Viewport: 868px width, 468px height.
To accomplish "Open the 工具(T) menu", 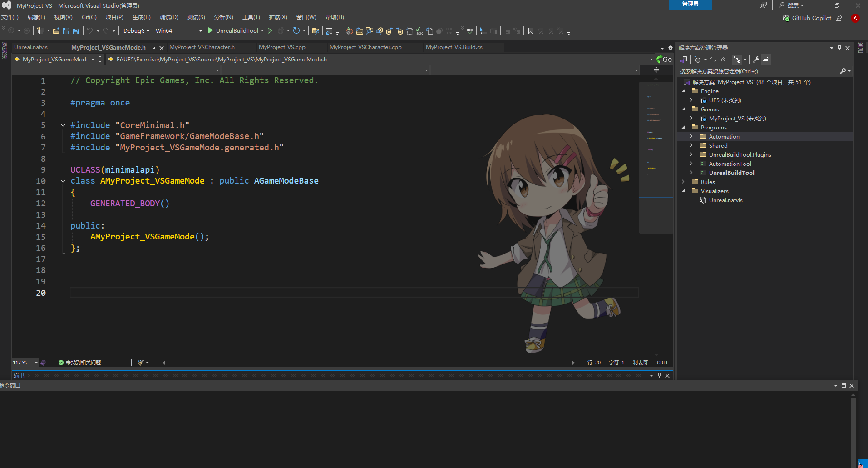I will click(251, 17).
